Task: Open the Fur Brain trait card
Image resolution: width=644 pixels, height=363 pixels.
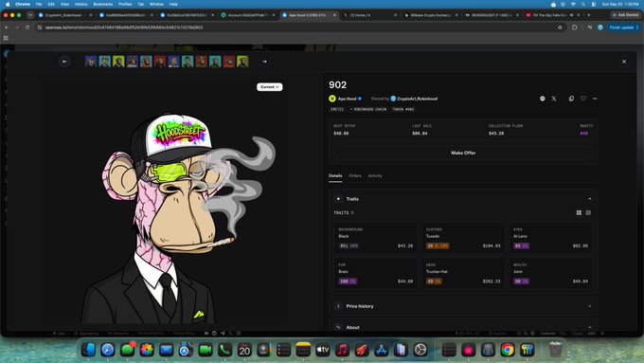Action: 375,273
